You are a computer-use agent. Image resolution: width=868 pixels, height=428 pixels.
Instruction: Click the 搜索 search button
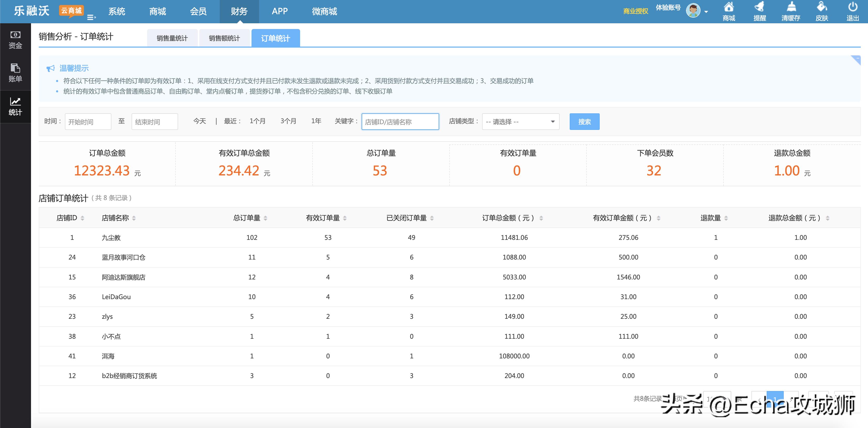pyautogui.click(x=585, y=121)
